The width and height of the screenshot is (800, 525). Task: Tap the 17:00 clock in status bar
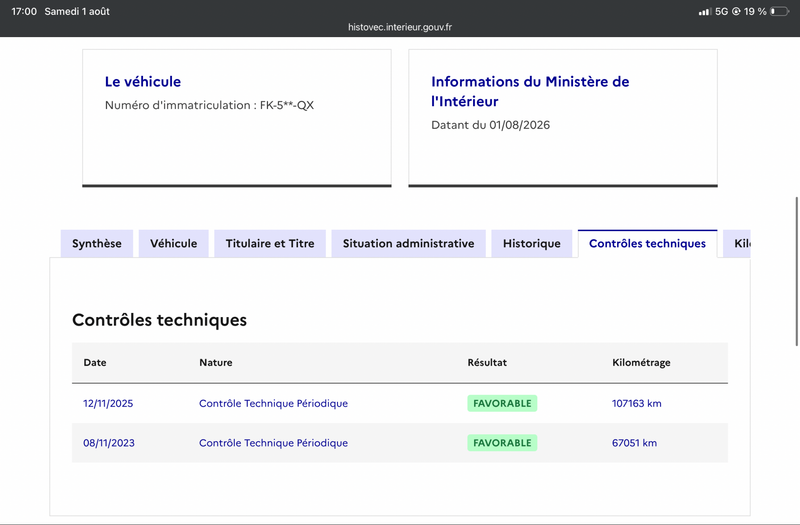[24, 11]
